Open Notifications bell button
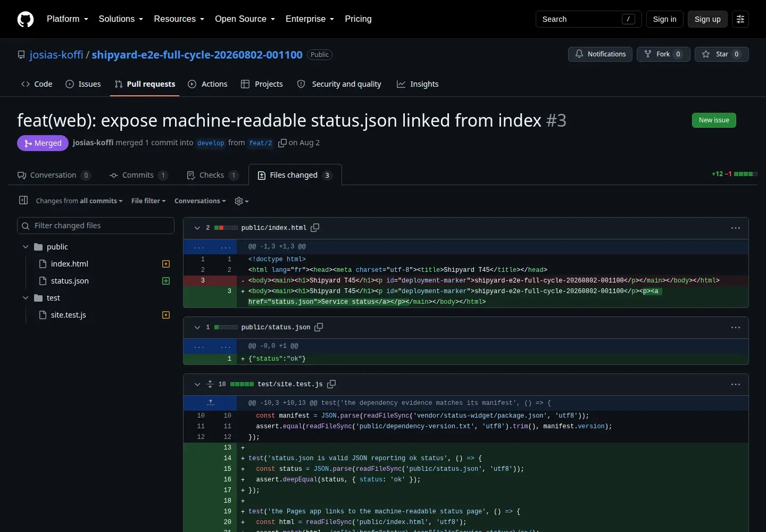The height and width of the screenshot is (532, 766). click(601, 54)
